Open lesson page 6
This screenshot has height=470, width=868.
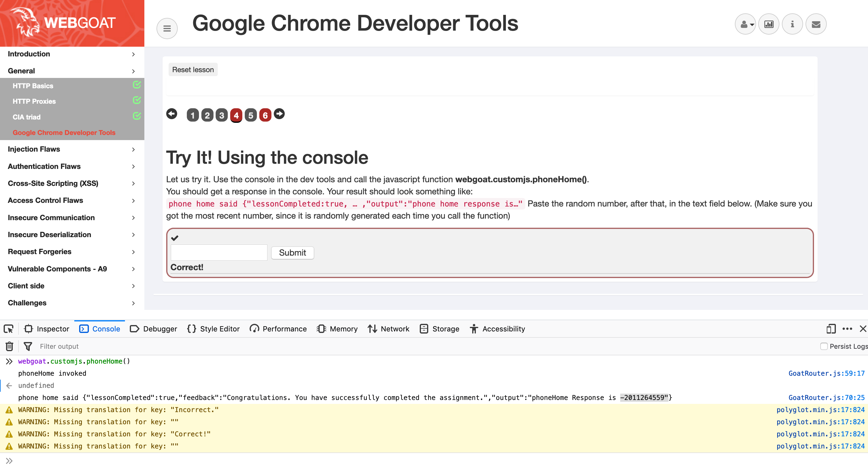click(265, 115)
